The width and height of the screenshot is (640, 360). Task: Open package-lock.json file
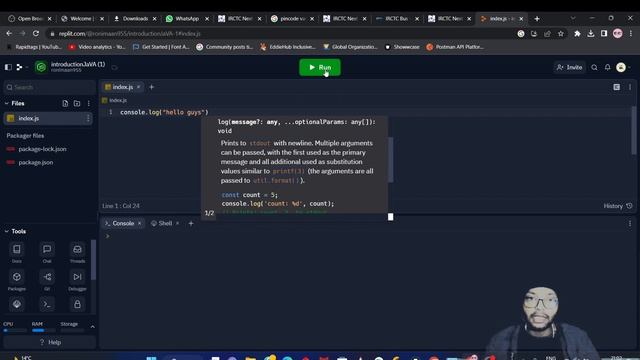(42, 149)
